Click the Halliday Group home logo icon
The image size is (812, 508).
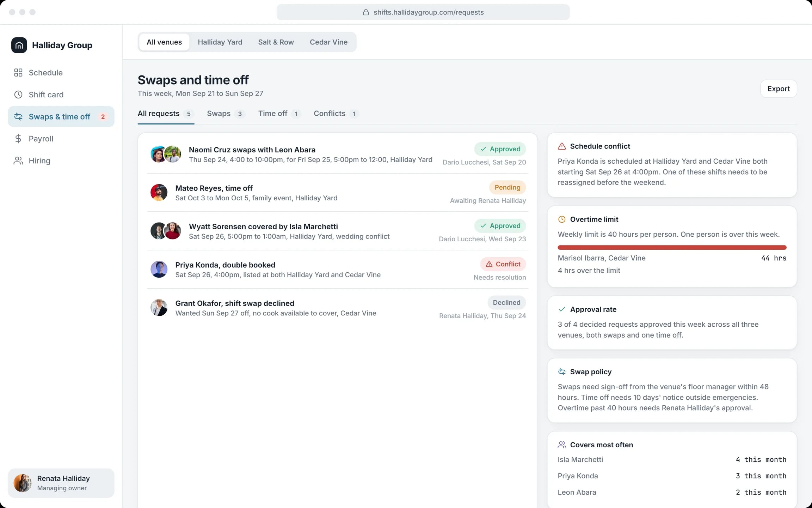coord(19,45)
